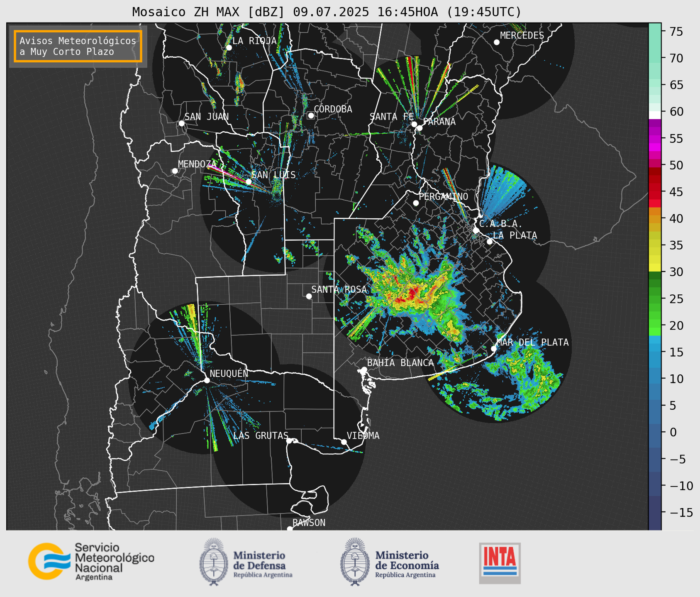Click the NEUQUÉN label text
This screenshot has width=700, height=597.
[229, 374]
